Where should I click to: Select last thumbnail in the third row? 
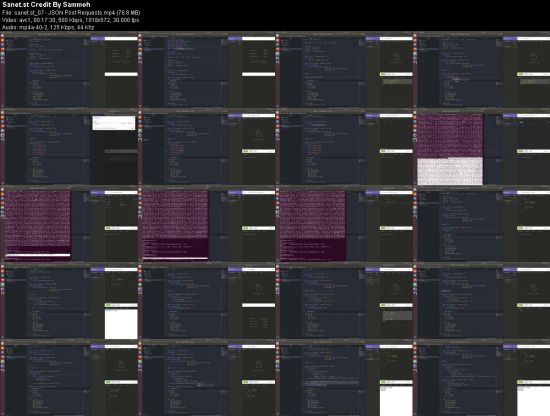[482, 224]
